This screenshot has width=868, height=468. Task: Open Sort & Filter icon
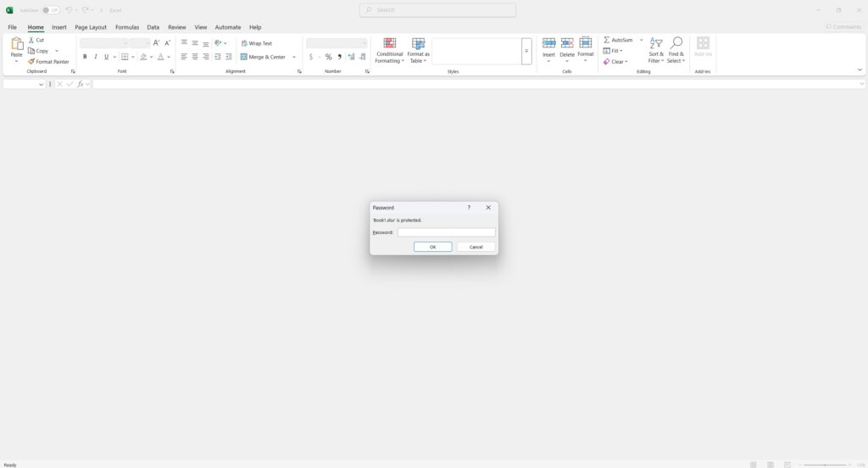pos(656,43)
